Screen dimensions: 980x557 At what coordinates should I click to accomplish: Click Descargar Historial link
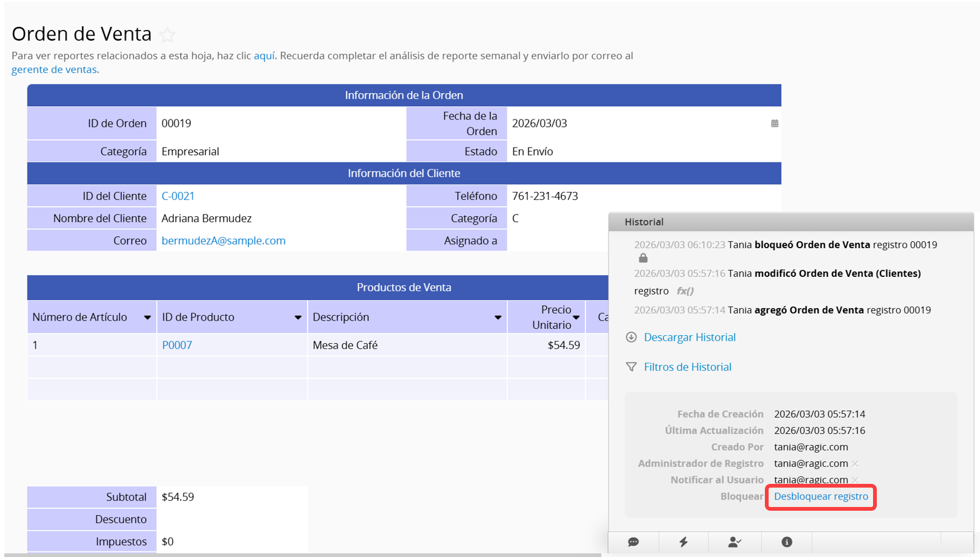point(689,338)
